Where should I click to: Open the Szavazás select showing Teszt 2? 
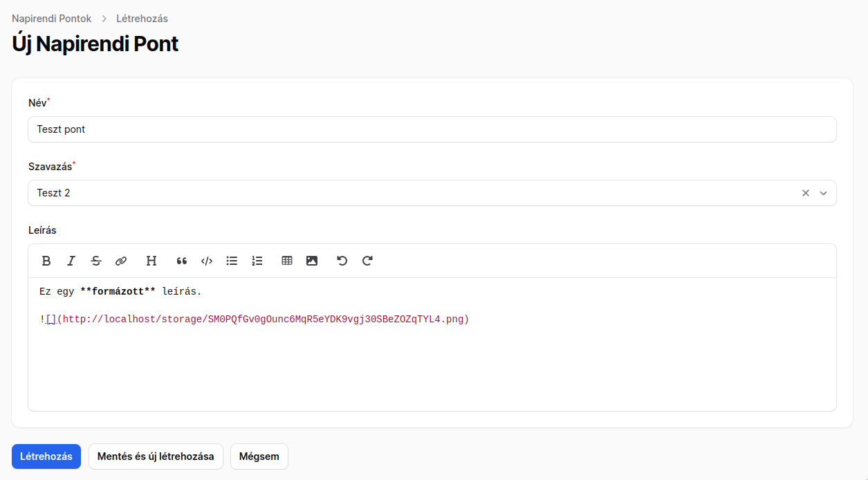tap(432, 193)
